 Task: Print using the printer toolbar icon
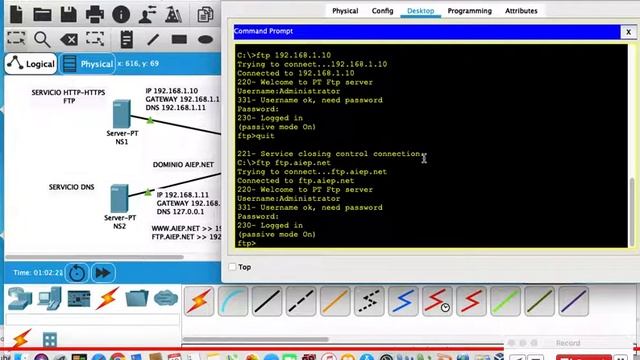pos(95,15)
